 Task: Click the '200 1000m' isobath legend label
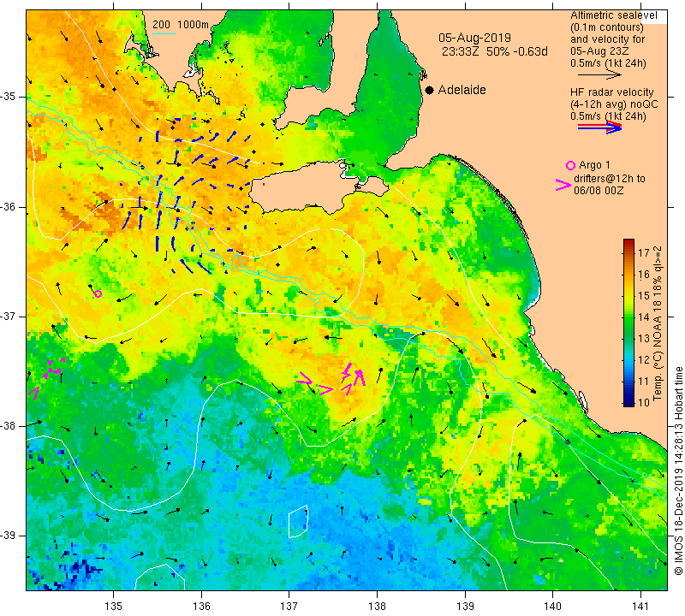pyautogui.click(x=181, y=25)
